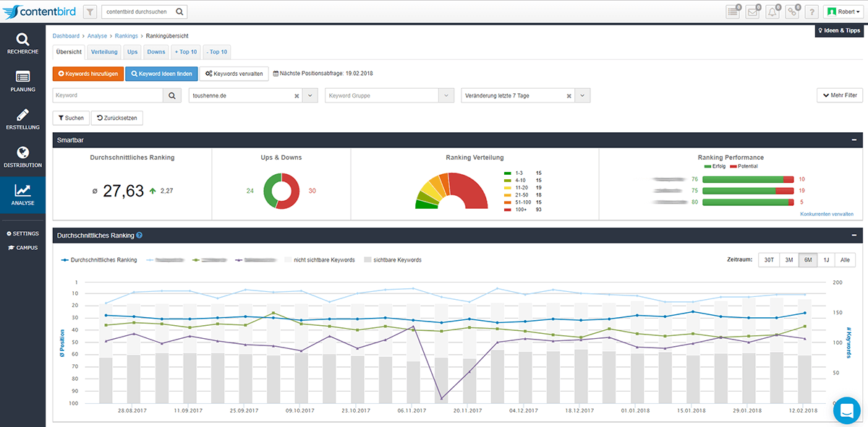The width and height of the screenshot is (868, 427).
Task: Select the 3M time range button
Action: coord(788,260)
